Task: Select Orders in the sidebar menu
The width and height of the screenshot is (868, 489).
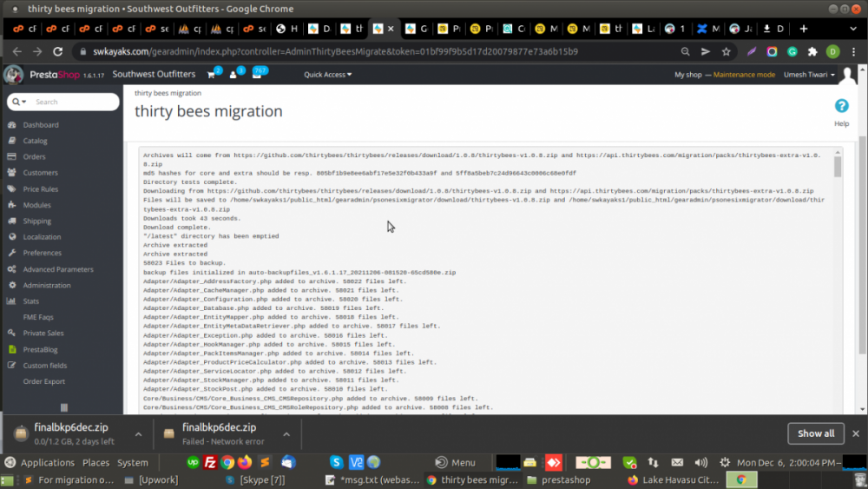Action: point(35,157)
